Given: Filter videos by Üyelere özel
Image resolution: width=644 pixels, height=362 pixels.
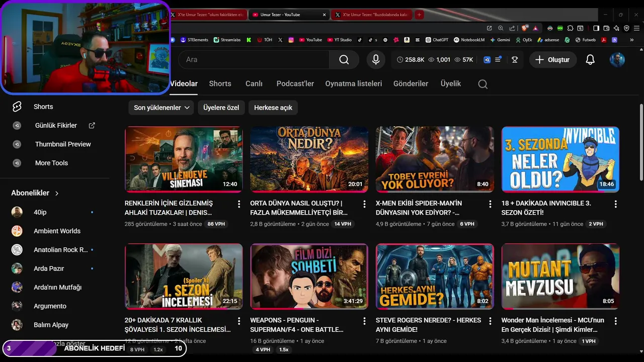Looking at the screenshot, I should point(221,108).
